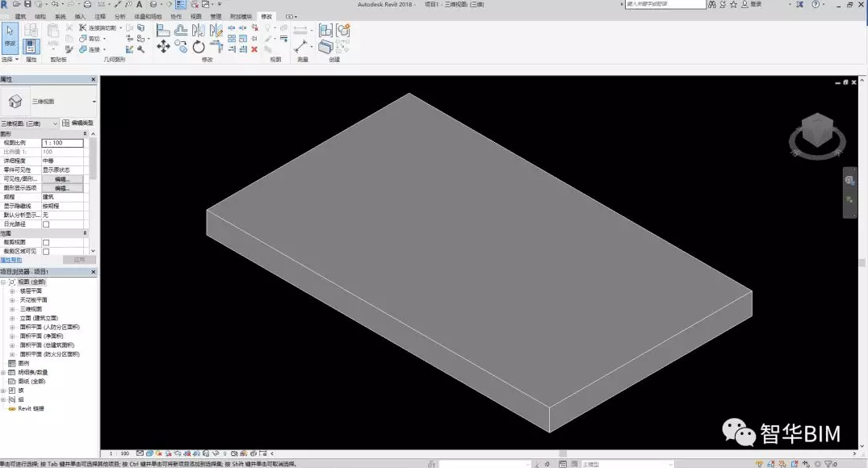Open the 建筑 ribbon tab
Screen dimensions: 868x468
pos(20,16)
